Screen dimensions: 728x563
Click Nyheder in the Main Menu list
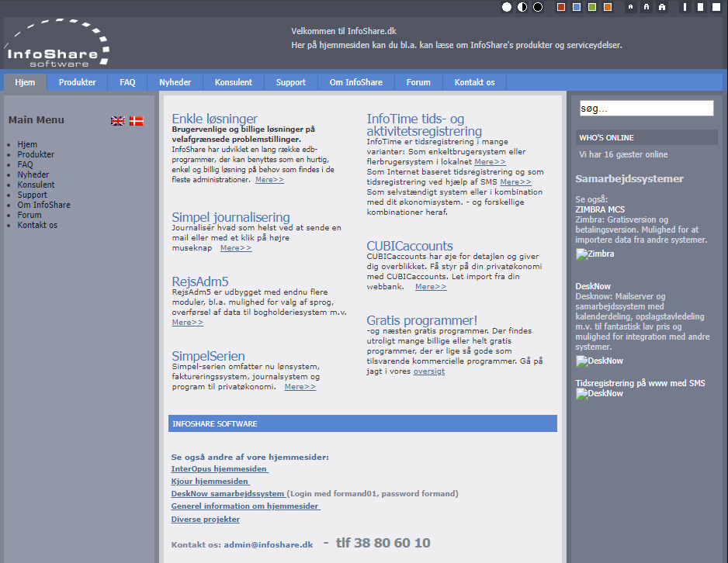click(x=33, y=174)
